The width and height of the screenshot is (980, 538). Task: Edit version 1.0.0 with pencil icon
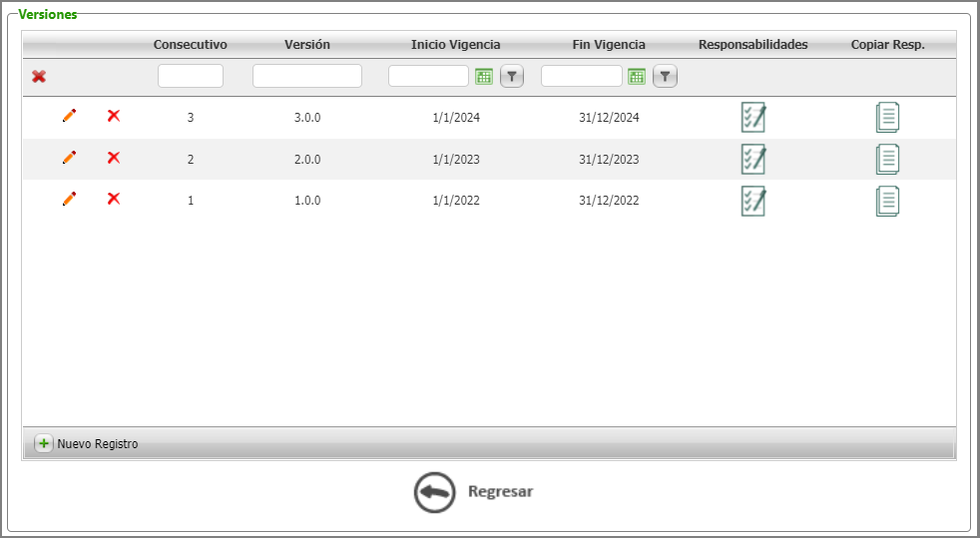click(x=70, y=199)
